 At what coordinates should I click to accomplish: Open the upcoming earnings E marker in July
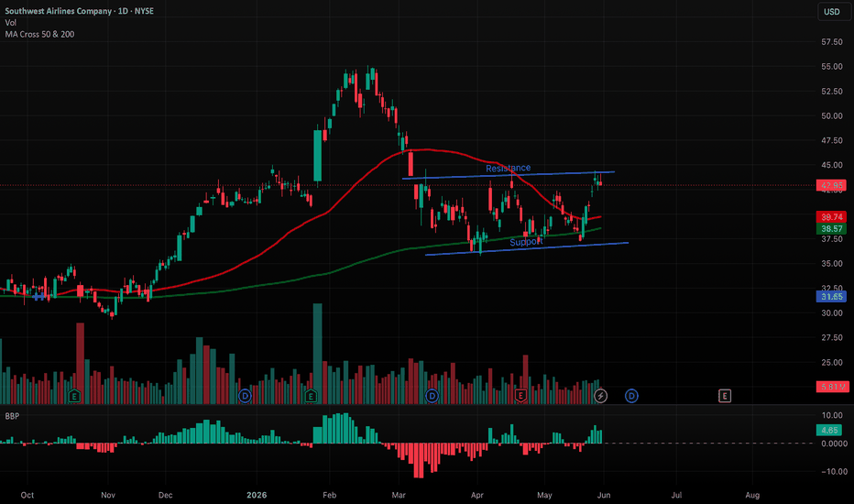pos(725,396)
